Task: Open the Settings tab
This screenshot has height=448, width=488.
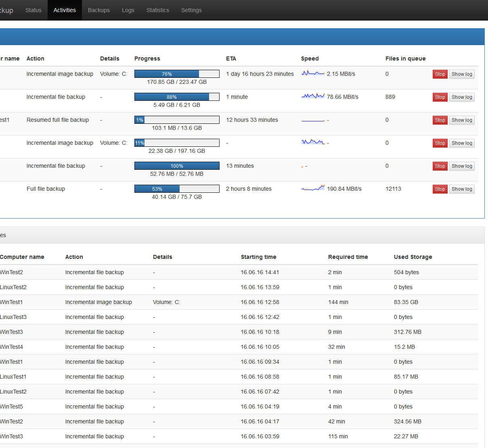Action: click(x=191, y=10)
